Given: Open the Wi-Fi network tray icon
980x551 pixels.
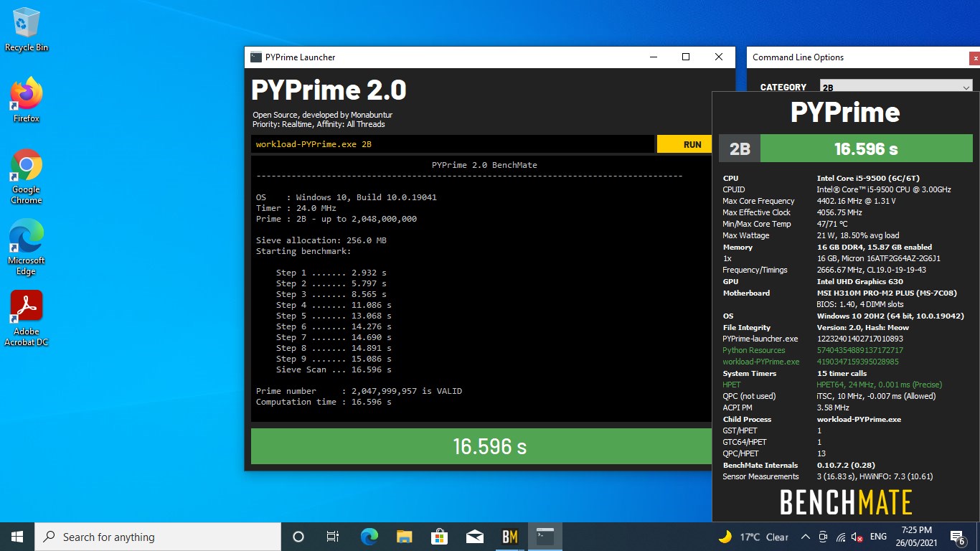Looking at the screenshot, I should pyautogui.click(x=840, y=537).
